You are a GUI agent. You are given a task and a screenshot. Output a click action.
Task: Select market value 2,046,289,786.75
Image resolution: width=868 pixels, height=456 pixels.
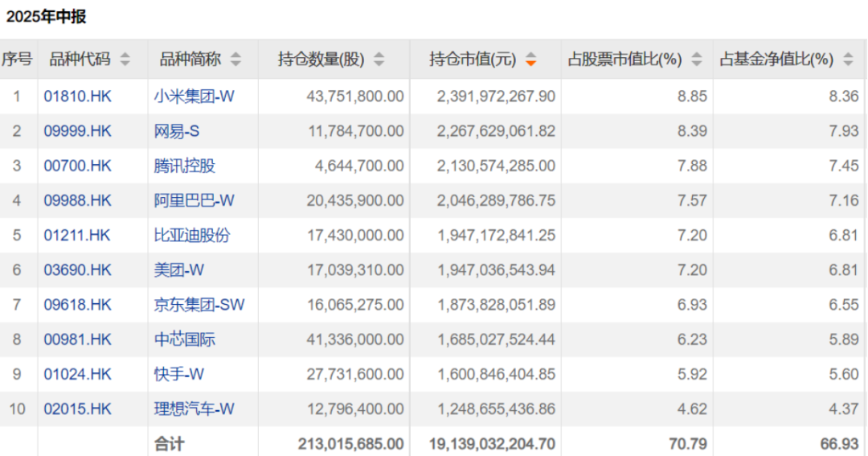pyautogui.click(x=496, y=200)
